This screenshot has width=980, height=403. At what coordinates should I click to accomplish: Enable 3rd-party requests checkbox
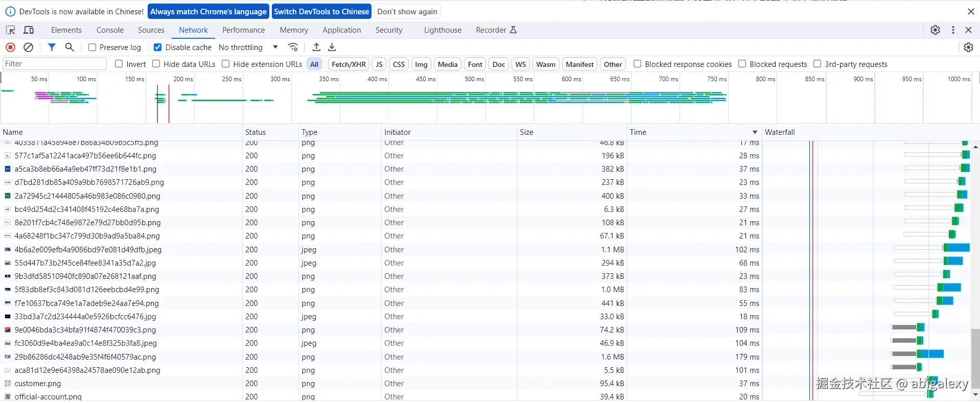(818, 64)
